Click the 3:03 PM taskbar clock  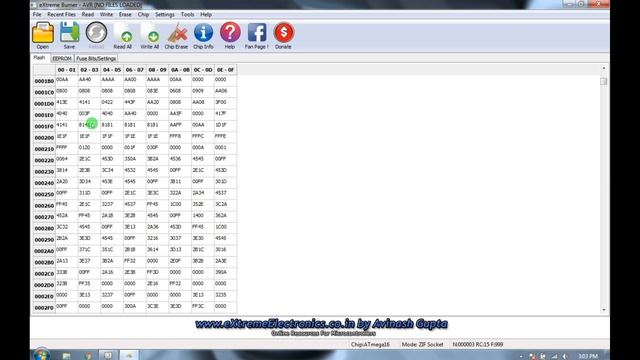[x=588, y=356]
